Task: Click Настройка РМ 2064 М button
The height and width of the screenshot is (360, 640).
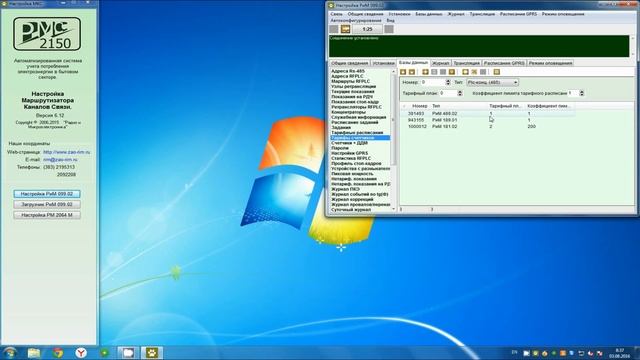Action: (47, 215)
